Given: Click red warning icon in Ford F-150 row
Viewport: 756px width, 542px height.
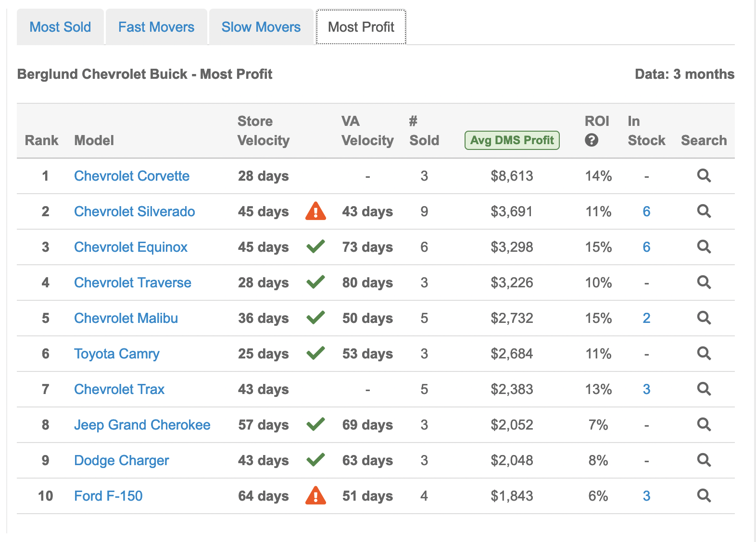Looking at the screenshot, I should (315, 495).
